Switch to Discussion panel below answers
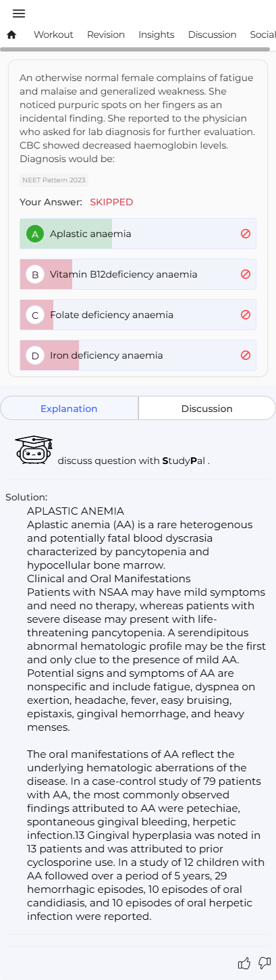The height and width of the screenshot is (980, 276). point(207,409)
